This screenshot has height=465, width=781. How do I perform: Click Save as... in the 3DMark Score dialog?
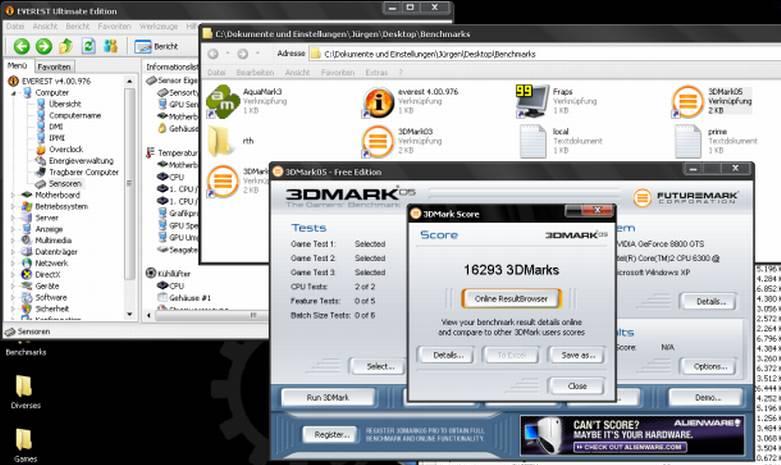[578, 355]
